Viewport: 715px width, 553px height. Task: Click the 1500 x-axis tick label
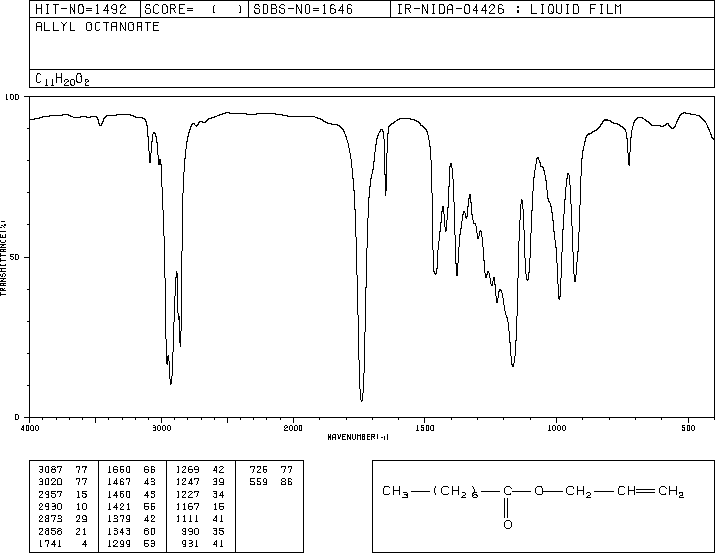[x=425, y=428]
